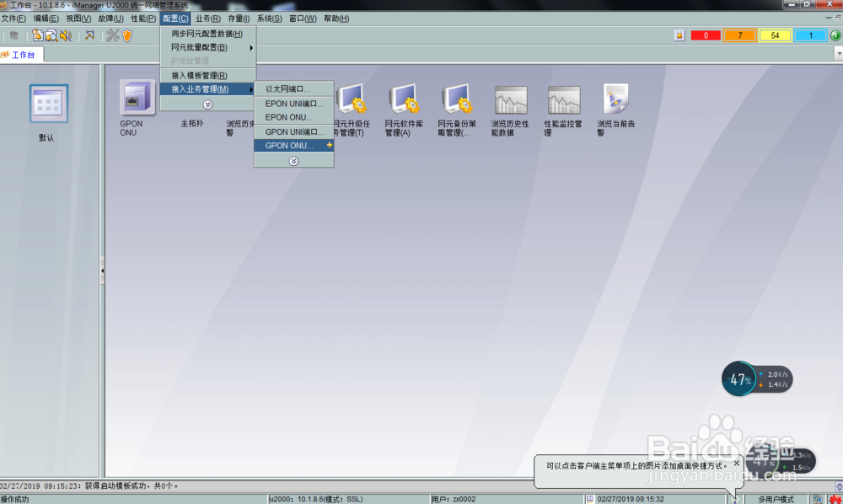Switch to the 工作台 tab
Screen dimensions: 843x504
[x=22, y=54]
